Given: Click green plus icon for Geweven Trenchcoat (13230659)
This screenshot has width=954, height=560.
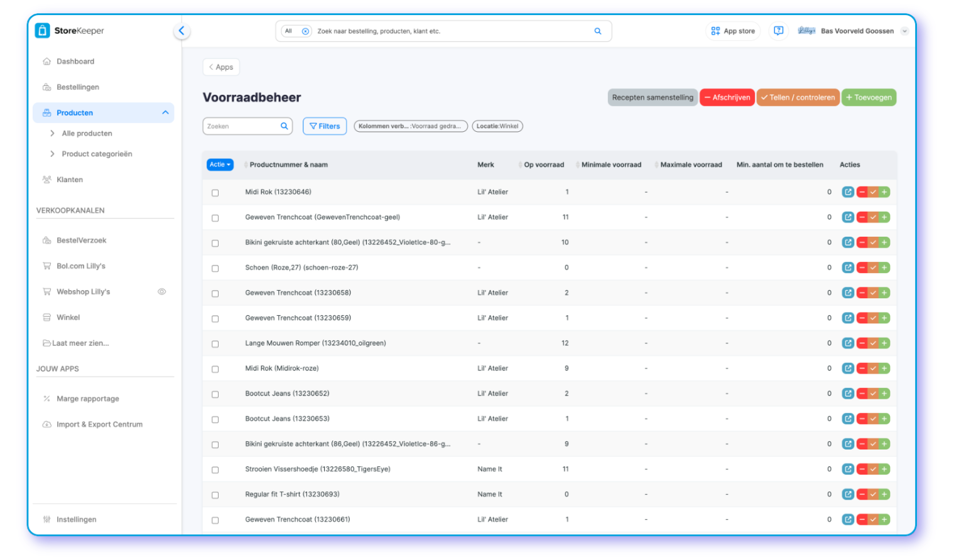Looking at the screenshot, I should 884,318.
